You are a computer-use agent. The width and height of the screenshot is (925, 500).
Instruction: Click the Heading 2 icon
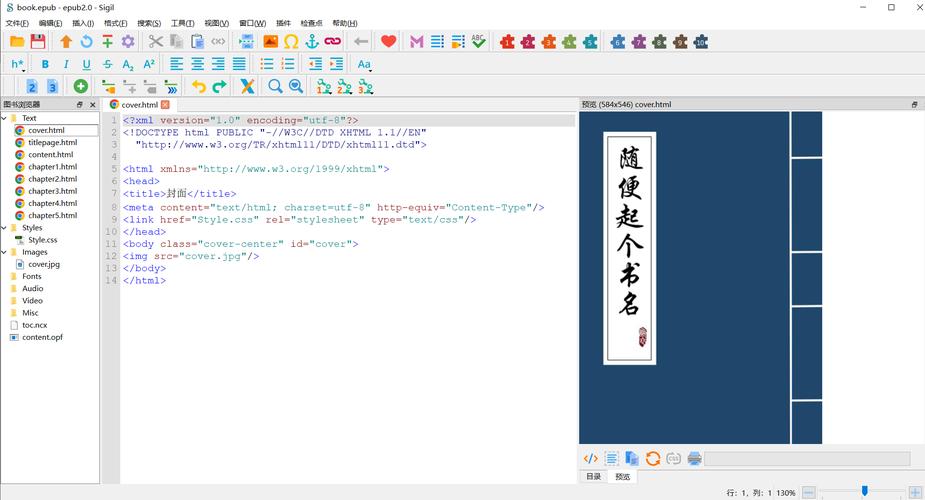click(32, 87)
